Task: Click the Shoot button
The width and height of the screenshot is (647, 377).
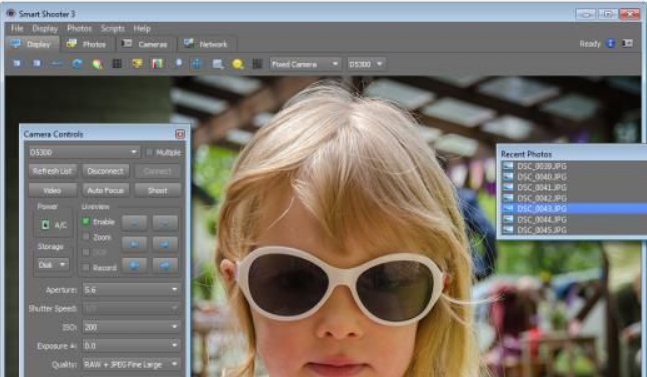Action: [x=157, y=190]
